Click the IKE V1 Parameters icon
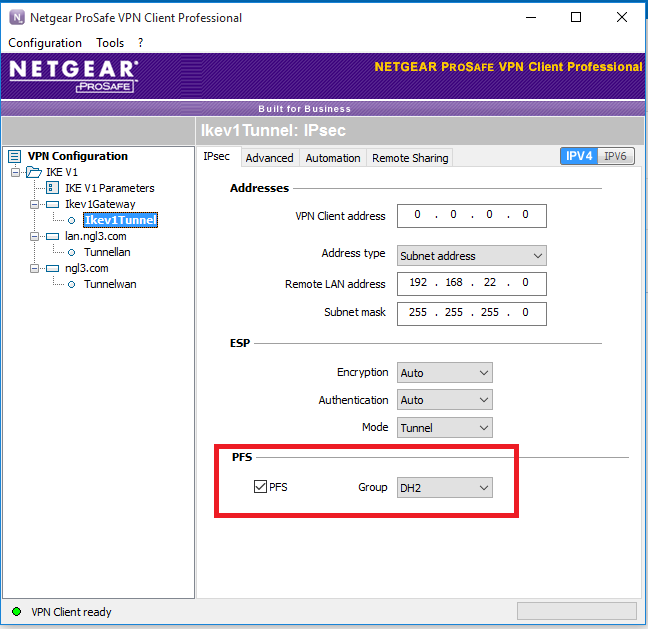This screenshot has height=632, width=649. coord(52,188)
